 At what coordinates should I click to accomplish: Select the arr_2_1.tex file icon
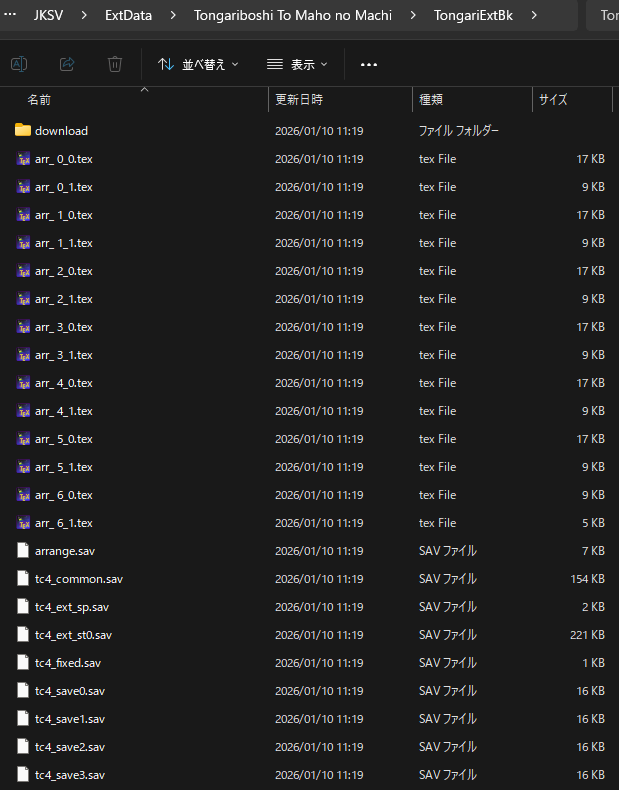point(23,299)
